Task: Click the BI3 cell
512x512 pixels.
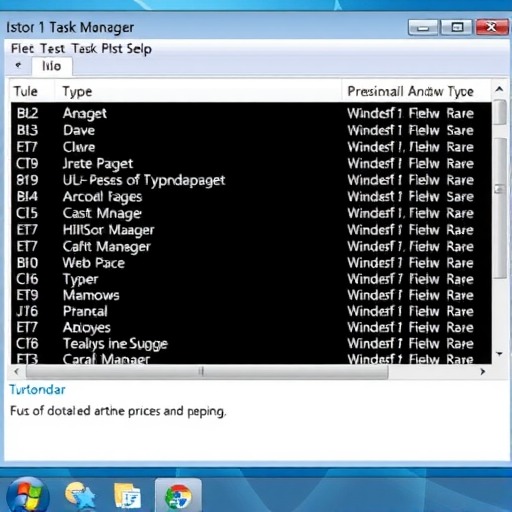Action: pos(27,130)
